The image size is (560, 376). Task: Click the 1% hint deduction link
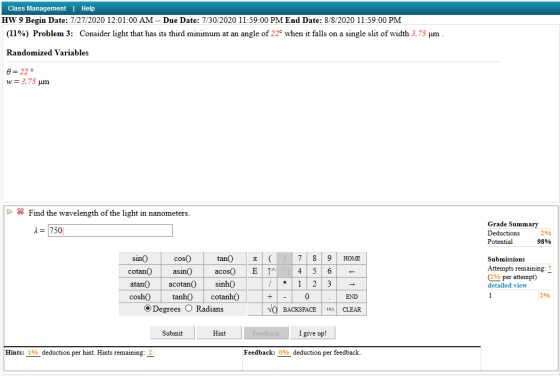(33, 352)
